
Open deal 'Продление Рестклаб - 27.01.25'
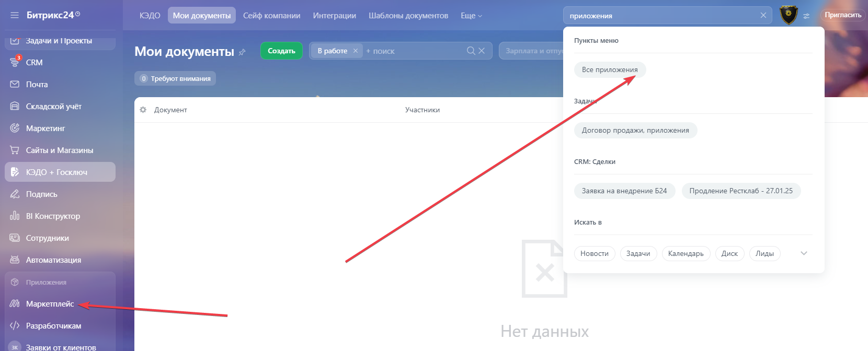click(x=741, y=191)
